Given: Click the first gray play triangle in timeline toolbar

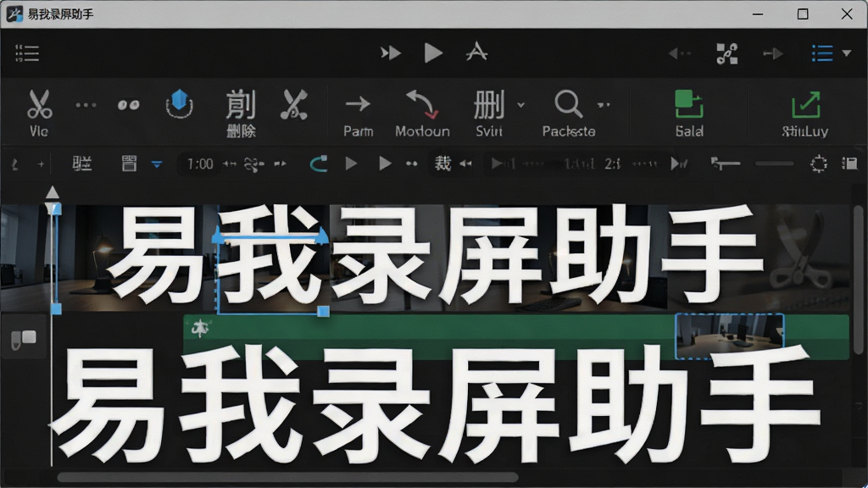Looking at the screenshot, I should pos(351,164).
